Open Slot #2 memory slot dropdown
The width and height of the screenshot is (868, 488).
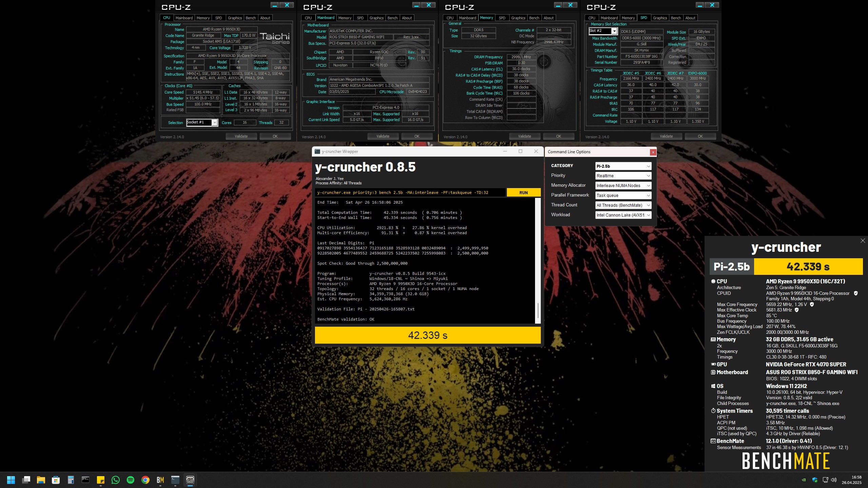(603, 31)
